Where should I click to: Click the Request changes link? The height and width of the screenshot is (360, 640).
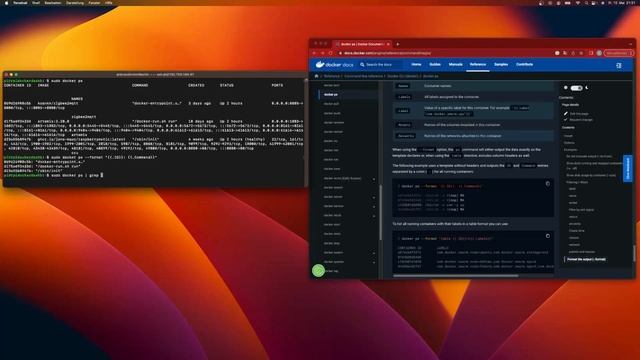[x=581, y=120]
